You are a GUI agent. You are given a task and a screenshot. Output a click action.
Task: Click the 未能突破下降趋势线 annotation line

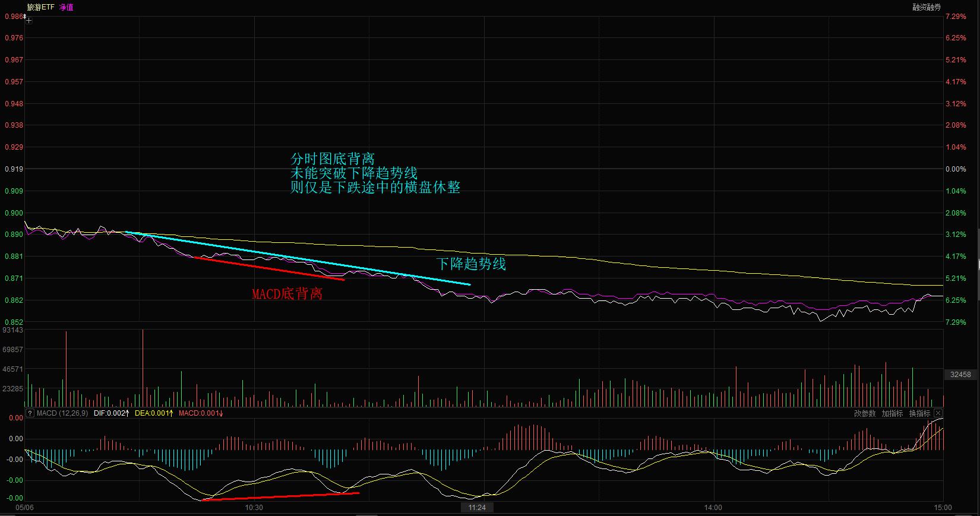point(354,173)
